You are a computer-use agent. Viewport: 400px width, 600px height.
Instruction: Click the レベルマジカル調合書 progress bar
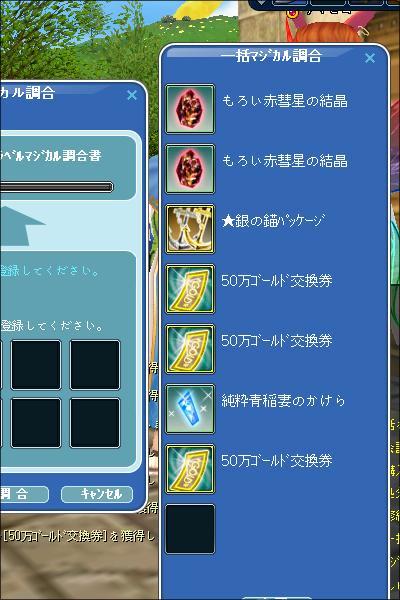57,187
